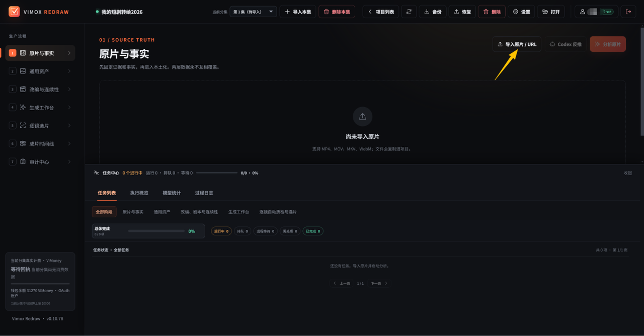Expand chevron on sidebar 生成工作台 row
The width and height of the screenshot is (644, 336).
(x=69, y=107)
